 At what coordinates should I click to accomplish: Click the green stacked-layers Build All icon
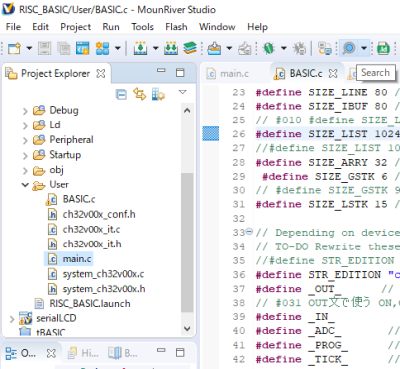click(x=190, y=48)
